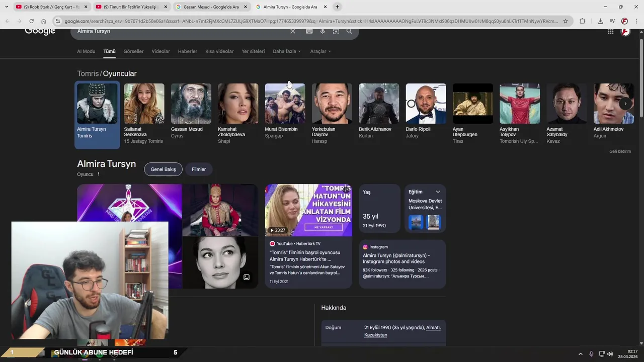
Task: Show Chrome downloads
Action: 600,21
